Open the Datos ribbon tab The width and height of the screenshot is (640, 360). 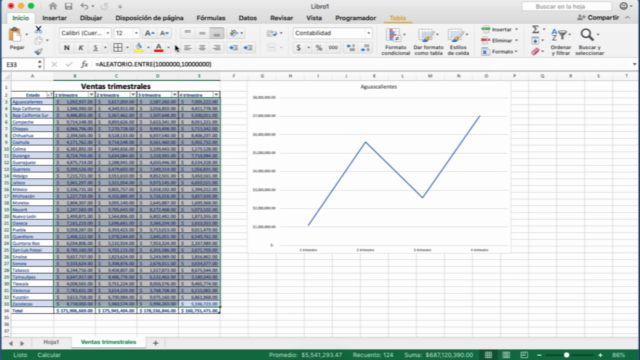tap(248, 18)
